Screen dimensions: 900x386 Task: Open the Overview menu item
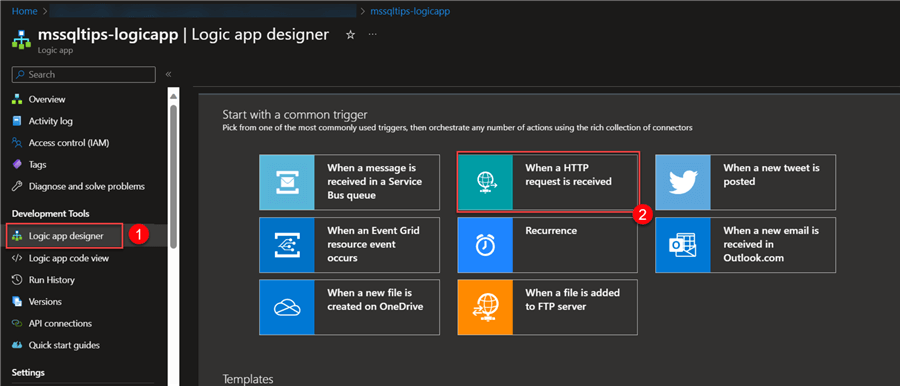tap(47, 99)
